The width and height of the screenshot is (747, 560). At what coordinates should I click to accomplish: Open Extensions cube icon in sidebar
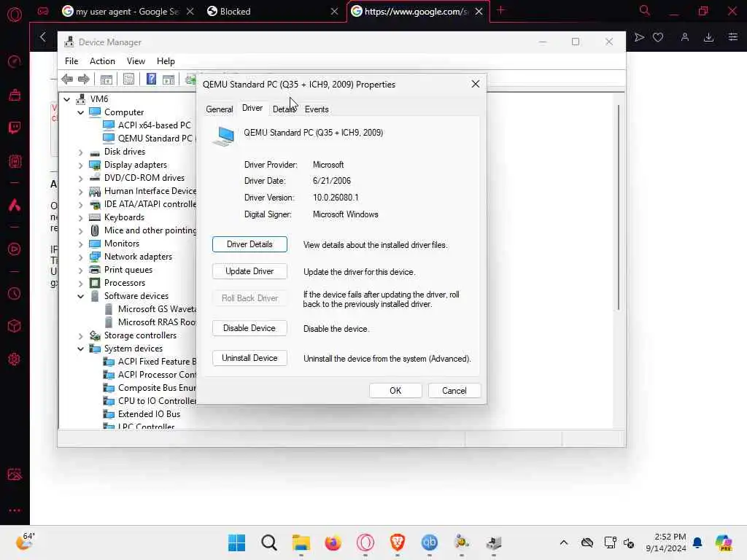15,326
